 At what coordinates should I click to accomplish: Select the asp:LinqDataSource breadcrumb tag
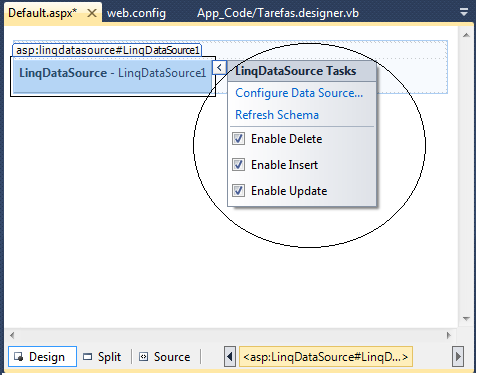326,357
